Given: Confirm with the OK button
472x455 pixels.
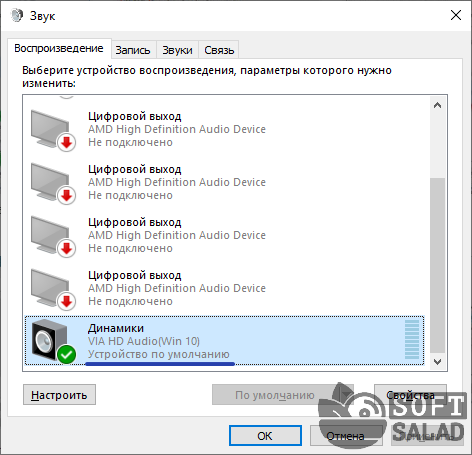Looking at the screenshot, I should pos(265,435).
